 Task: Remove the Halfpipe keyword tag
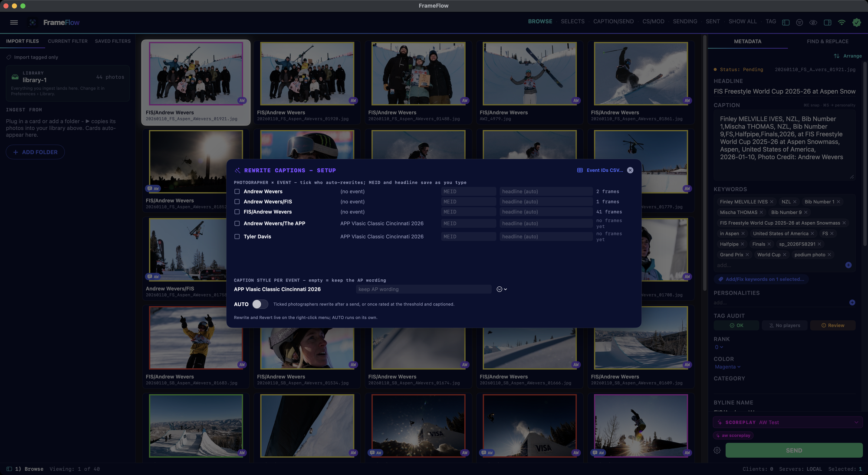click(x=743, y=244)
